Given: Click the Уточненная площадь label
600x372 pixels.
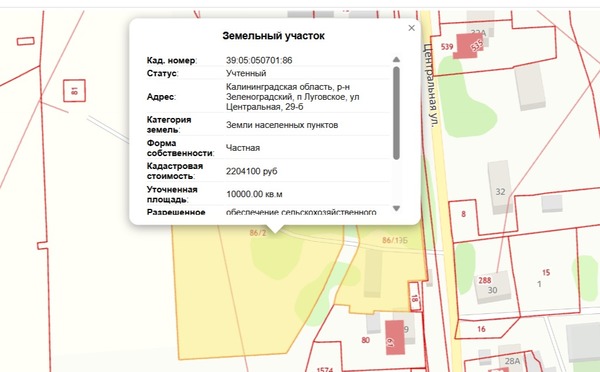Looking at the screenshot, I should coord(172,194).
